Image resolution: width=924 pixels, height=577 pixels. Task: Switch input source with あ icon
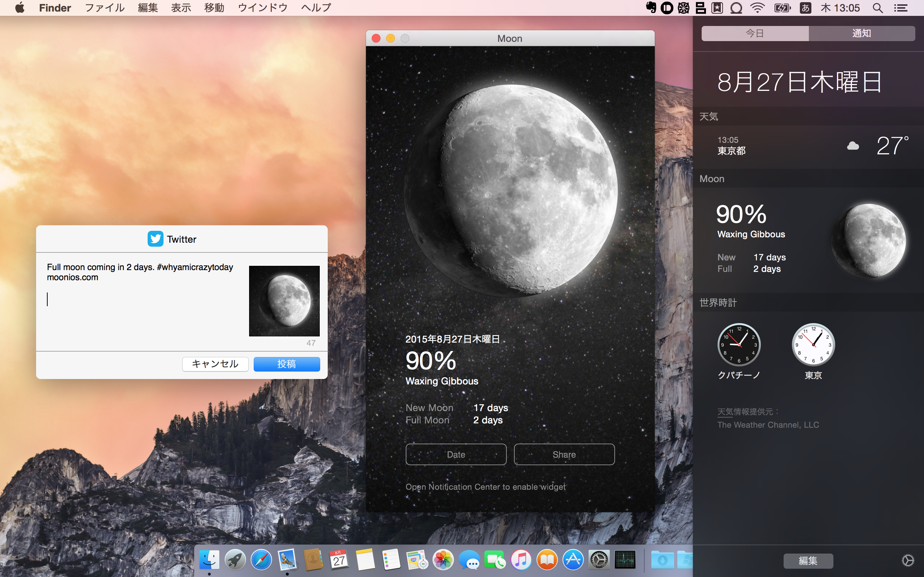click(x=805, y=8)
